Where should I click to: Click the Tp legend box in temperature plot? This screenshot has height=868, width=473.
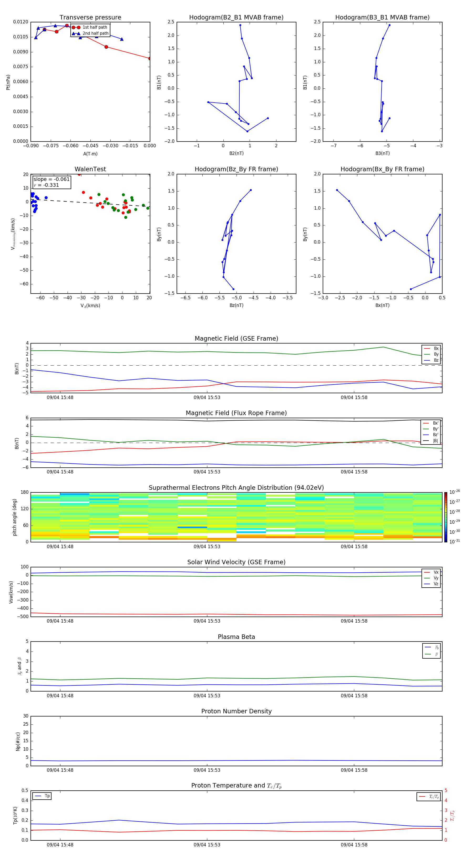click(42, 796)
